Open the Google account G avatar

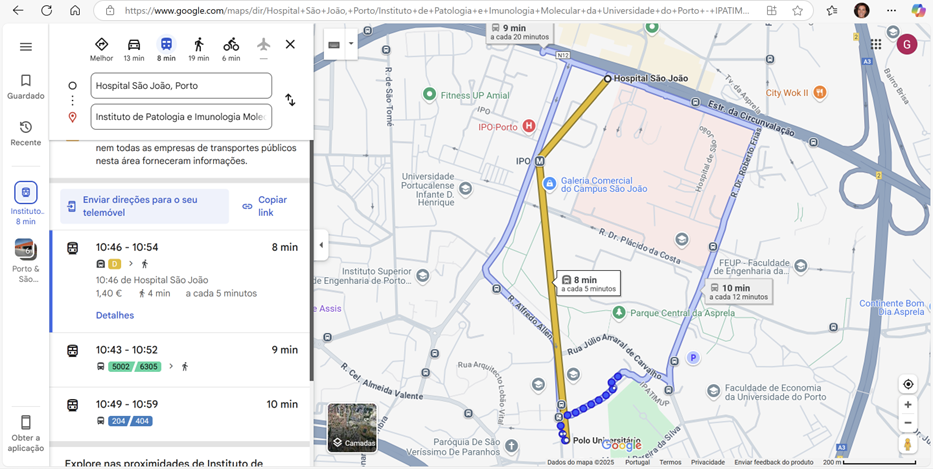(x=907, y=44)
